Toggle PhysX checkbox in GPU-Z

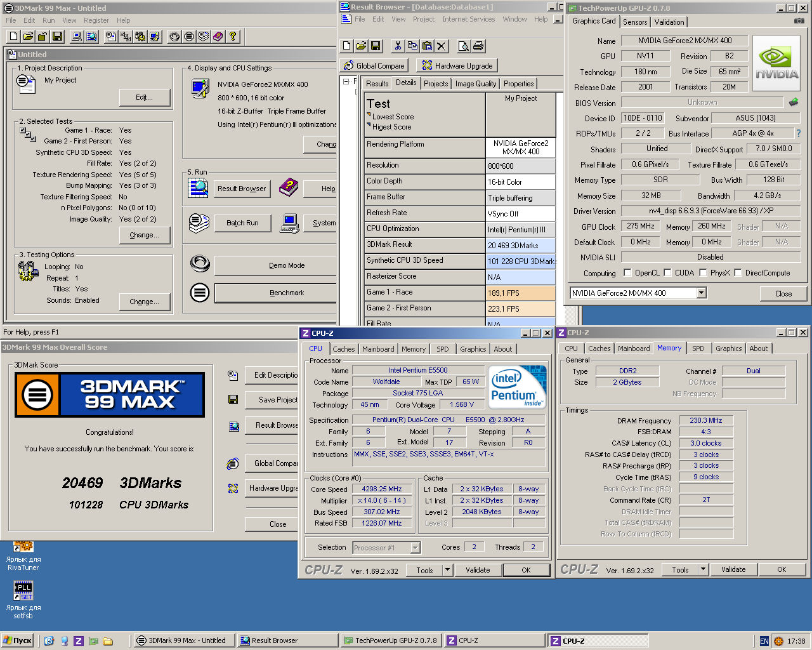[x=703, y=273]
